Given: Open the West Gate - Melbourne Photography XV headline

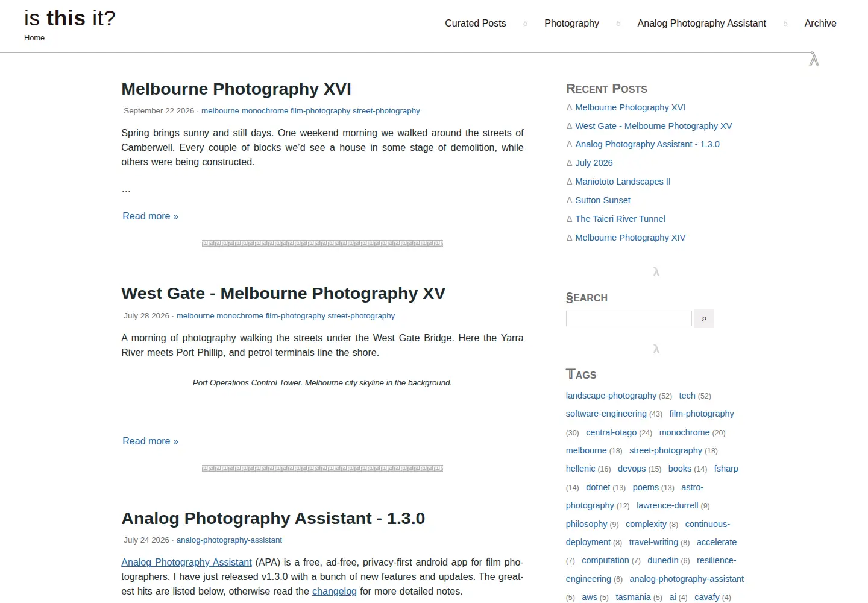Looking at the screenshot, I should click(x=283, y=294).
